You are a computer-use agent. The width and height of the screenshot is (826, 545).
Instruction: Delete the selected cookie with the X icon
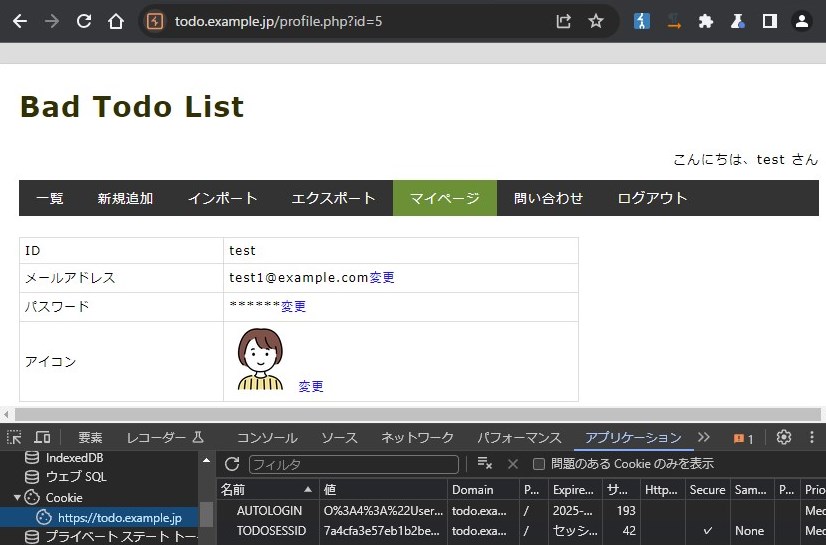513,464
